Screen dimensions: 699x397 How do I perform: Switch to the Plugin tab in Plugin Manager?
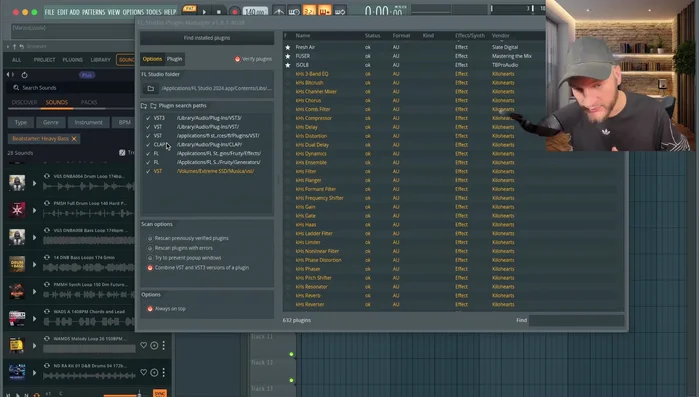tap(174, 59)
